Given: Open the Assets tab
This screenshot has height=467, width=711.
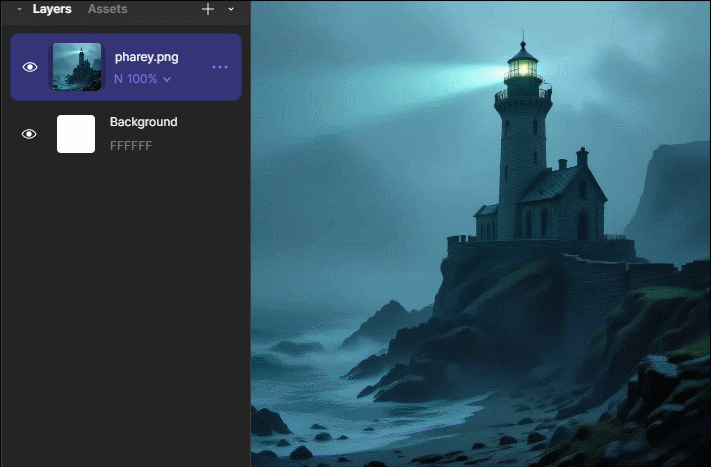Looking at the screenshot, I should (107, 9).
